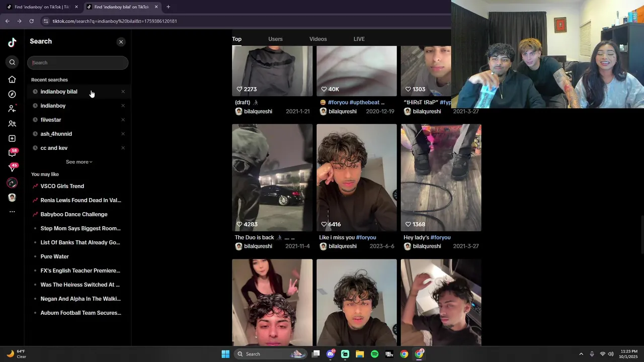644x362 pixels.
Task: Close the 'Find indianboy bilal' browser tab
Action: tap(156, 7)
